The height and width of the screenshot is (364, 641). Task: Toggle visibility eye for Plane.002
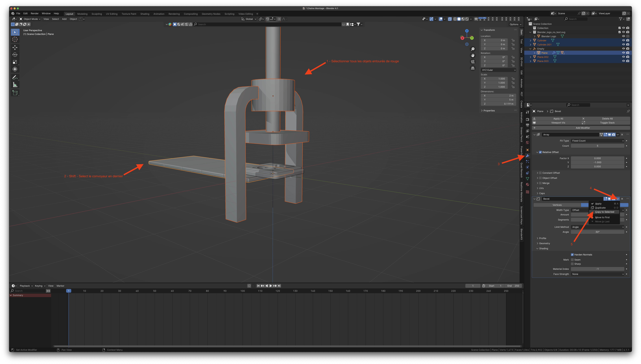[x=623, y=57]
